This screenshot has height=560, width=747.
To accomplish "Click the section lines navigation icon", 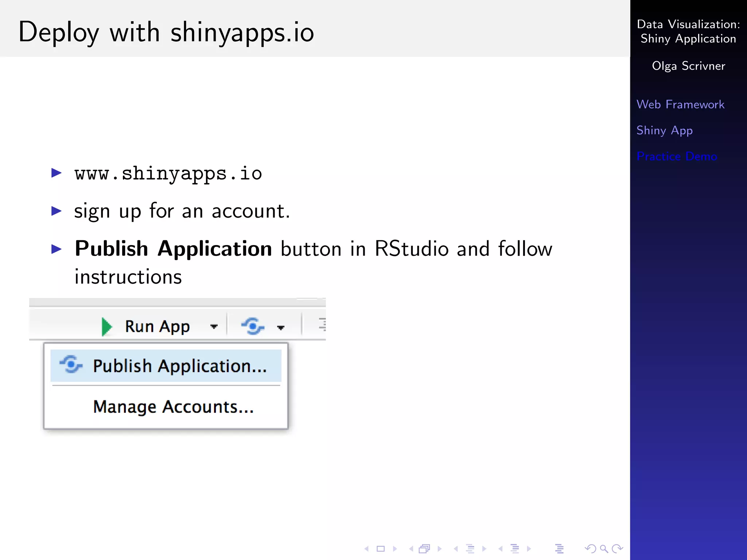I will (515, 549).
